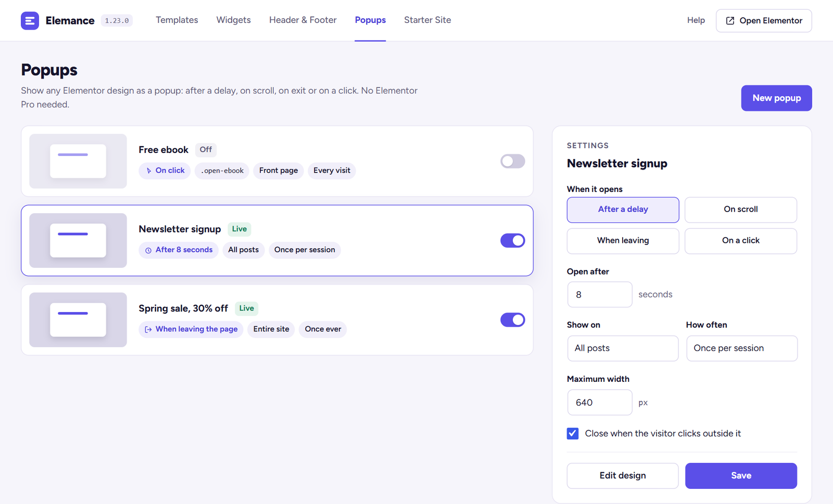
Task: Click the cursor icon in On click chip
Action: 149,171
